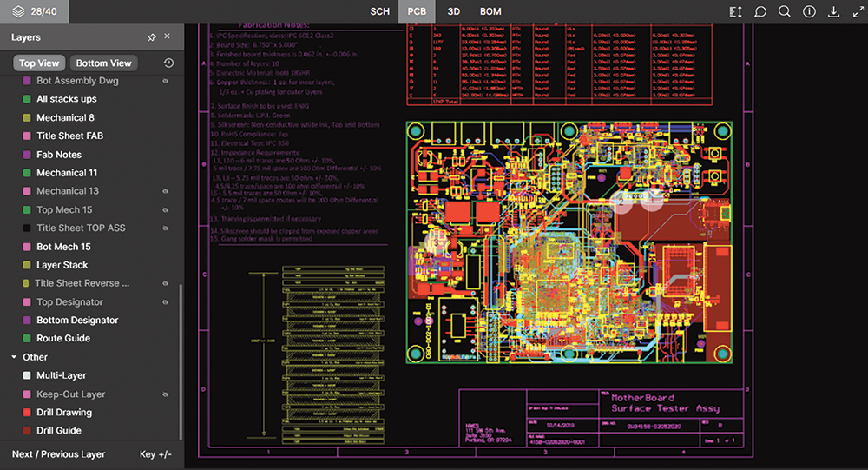The width and height of the screenshot is (868, 470).
Task: Close the Layers panel
Action: (x=168, y=36)
